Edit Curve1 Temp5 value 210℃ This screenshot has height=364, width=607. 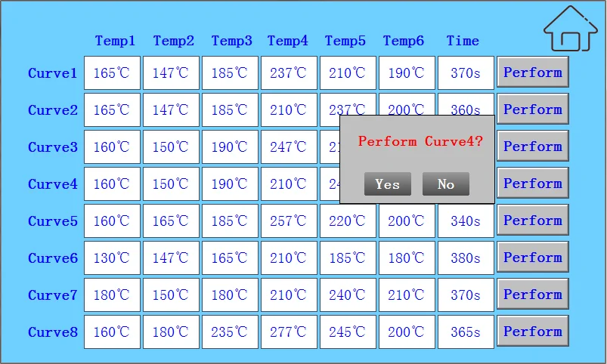pos(348,72)
